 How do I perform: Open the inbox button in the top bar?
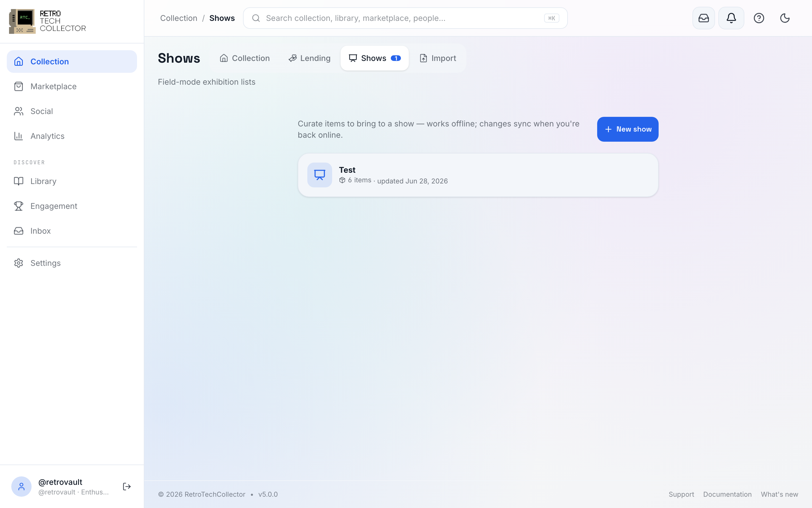(704, 18)
